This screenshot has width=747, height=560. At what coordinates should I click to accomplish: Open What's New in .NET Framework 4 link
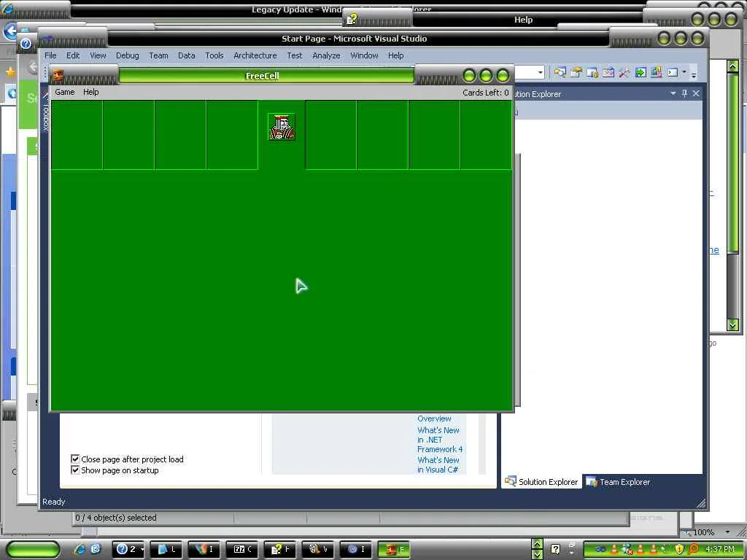tap(440, 440)
